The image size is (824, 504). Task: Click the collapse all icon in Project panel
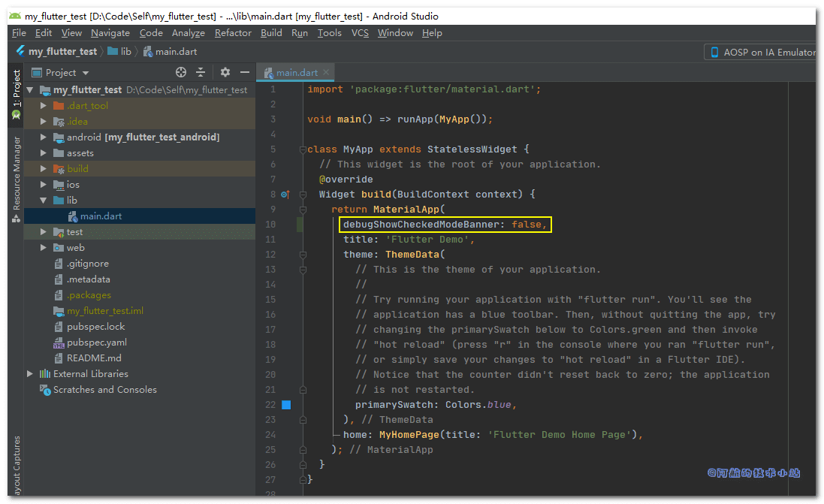tap(201, 72)
